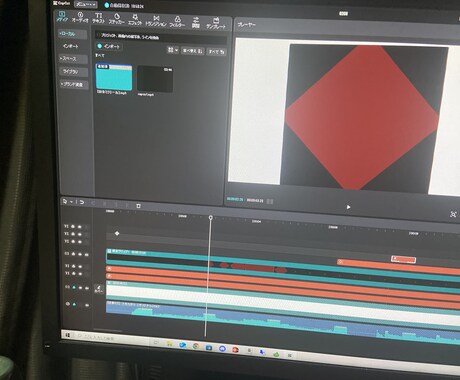Toggle visibility eye on main video track

pos(80,288)
